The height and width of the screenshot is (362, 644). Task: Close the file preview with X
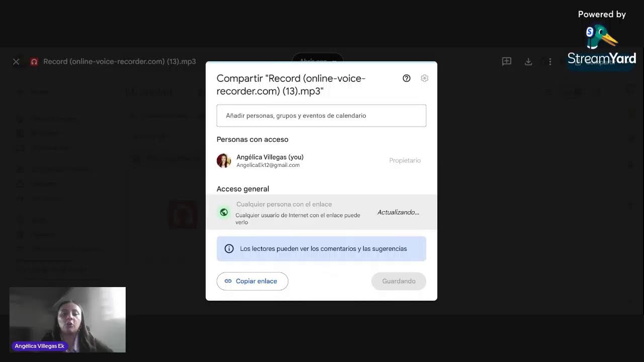16,61
